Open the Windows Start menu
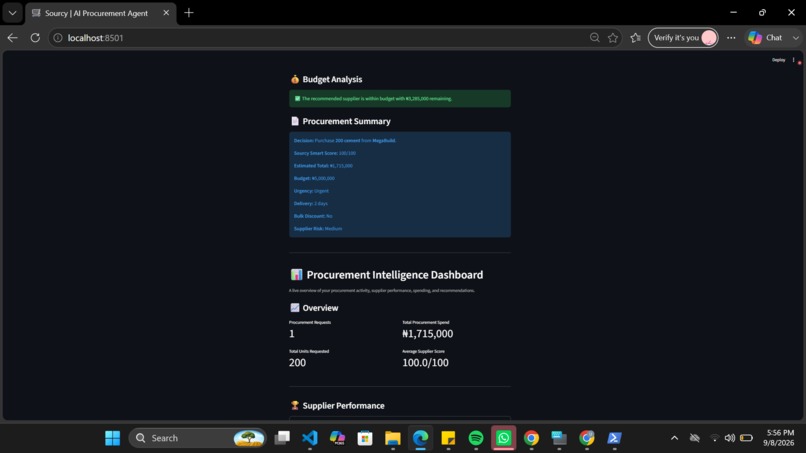The width and height of the screenshot is (806, 453). [113, 438]
